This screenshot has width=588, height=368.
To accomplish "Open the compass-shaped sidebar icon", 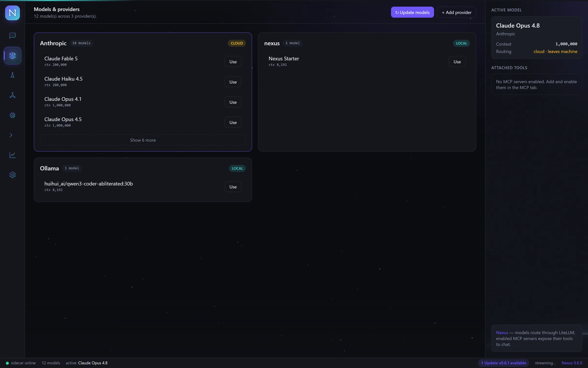I will [x=12, y=75].
